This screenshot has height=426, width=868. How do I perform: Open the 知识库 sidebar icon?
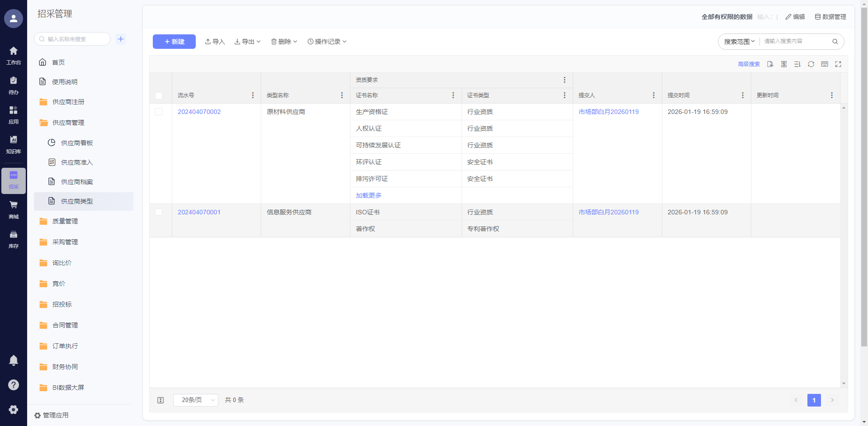coord(14,144)
